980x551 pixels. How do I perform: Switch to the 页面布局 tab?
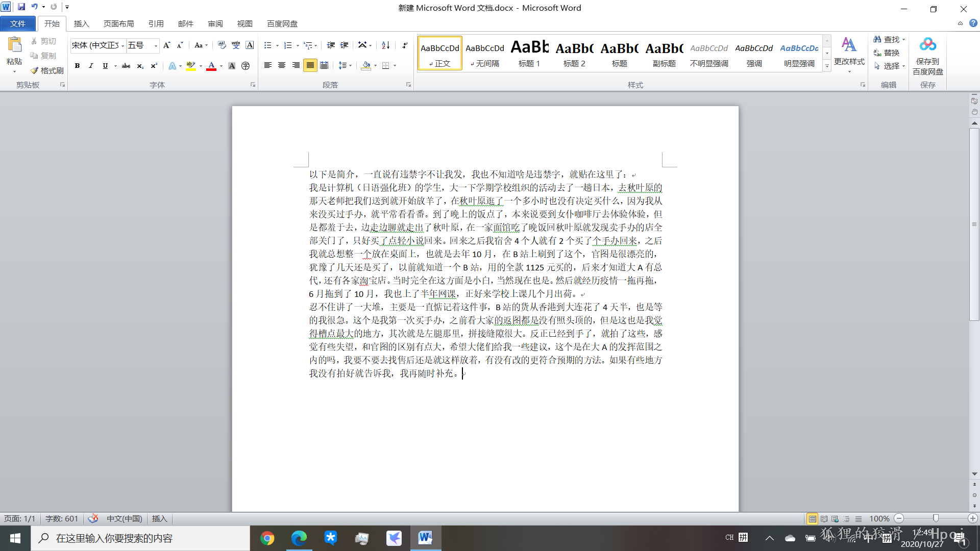118,24
